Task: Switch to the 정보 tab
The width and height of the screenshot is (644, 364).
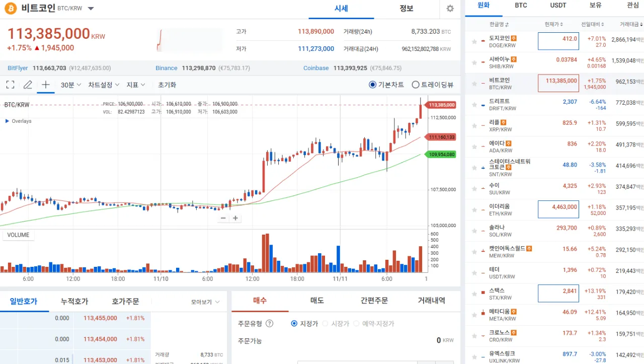Action: [x=406, y=9]
